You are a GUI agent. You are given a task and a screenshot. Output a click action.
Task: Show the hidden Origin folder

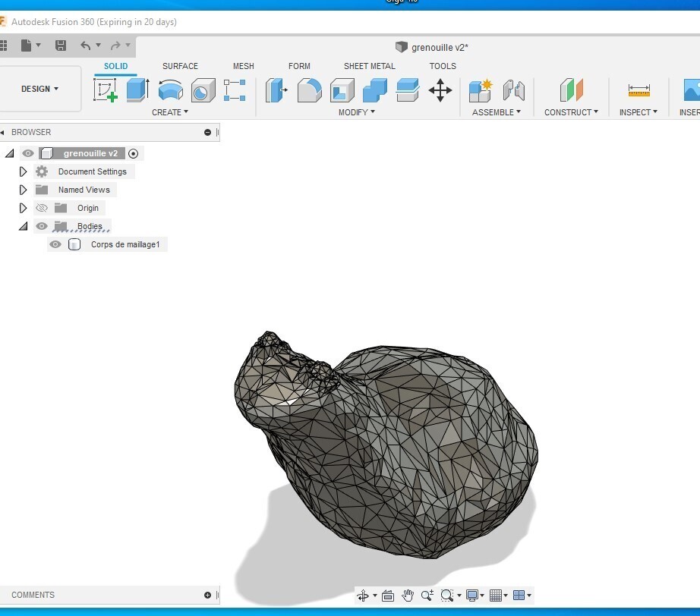[42, 208]
